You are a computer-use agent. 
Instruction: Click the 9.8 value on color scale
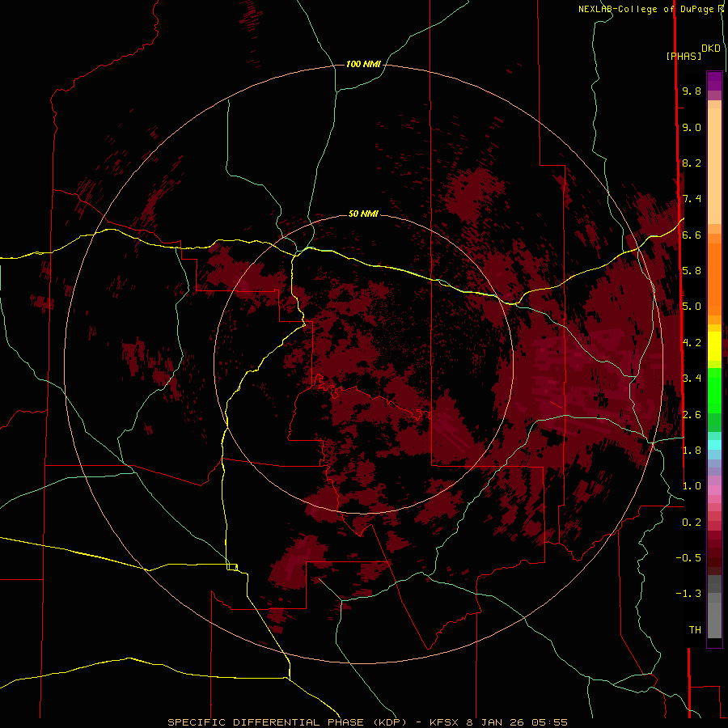[x=692, y=91]
